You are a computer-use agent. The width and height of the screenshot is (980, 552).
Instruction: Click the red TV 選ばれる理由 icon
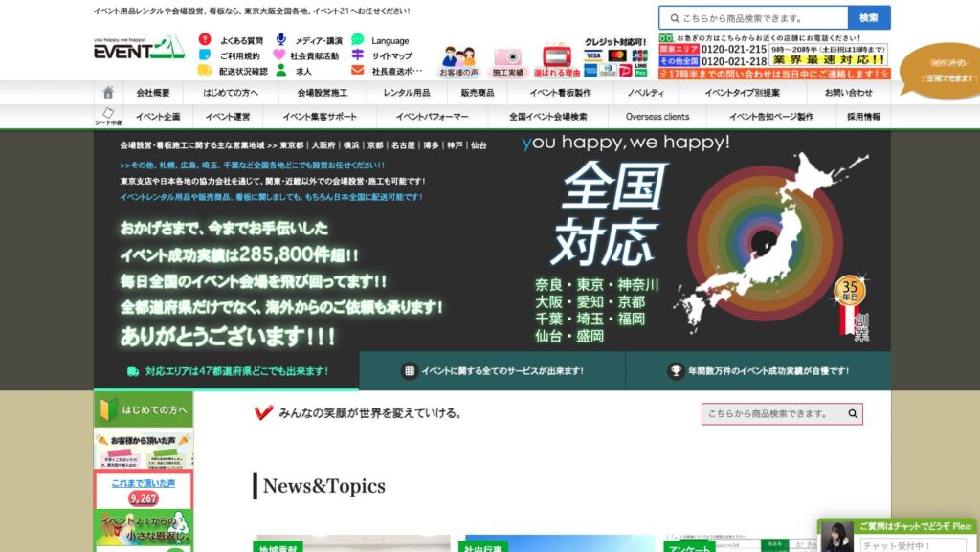coord(556,59)
